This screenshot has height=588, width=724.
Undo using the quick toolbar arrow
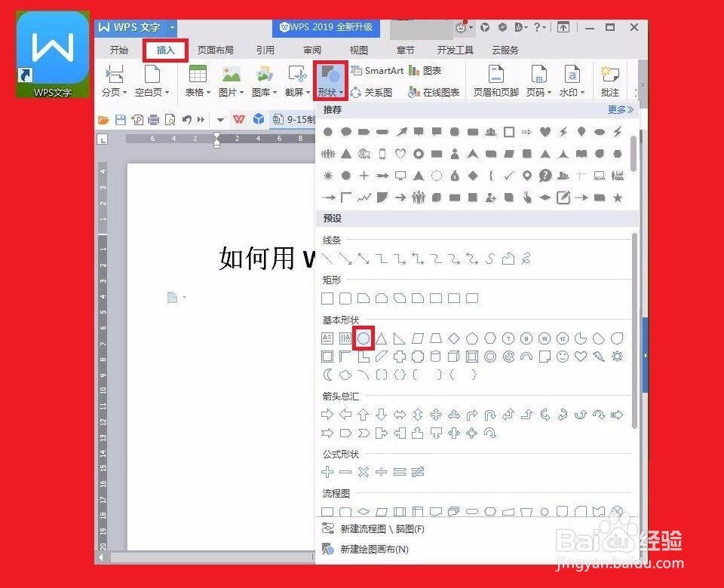point(186,120)
